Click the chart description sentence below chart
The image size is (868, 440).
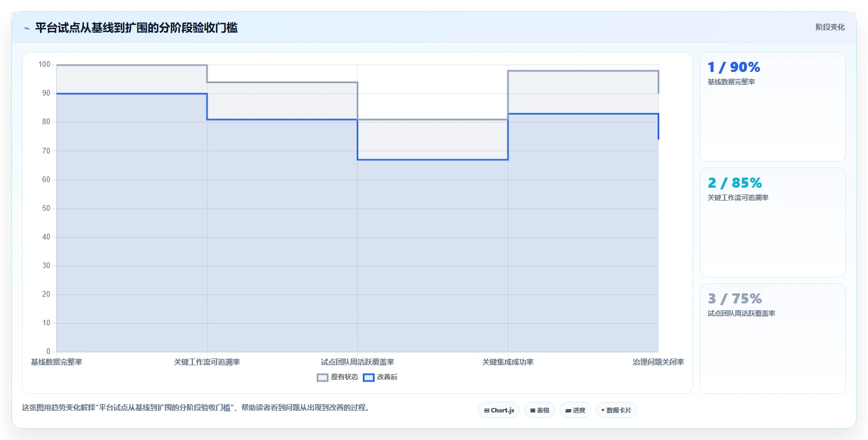(x=196, y=408)
